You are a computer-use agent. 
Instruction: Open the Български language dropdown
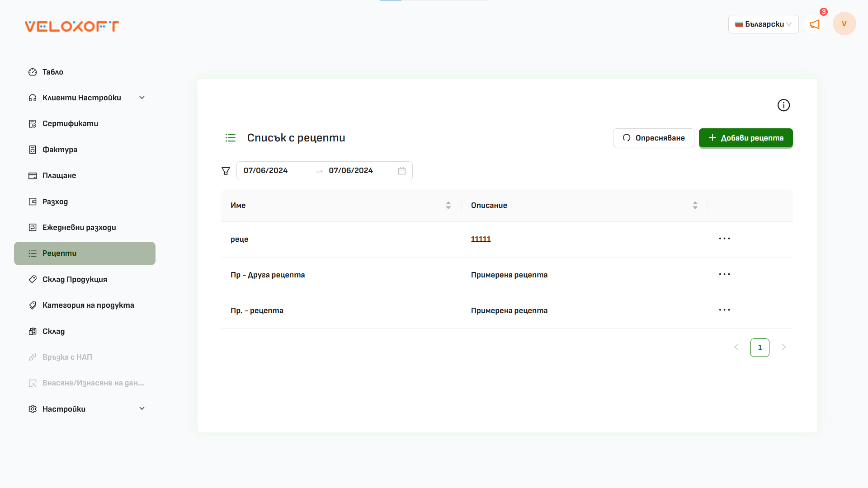coord(763,24)
